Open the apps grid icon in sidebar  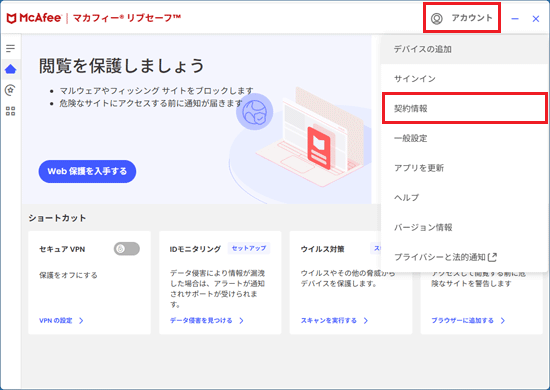coord(11,111)
